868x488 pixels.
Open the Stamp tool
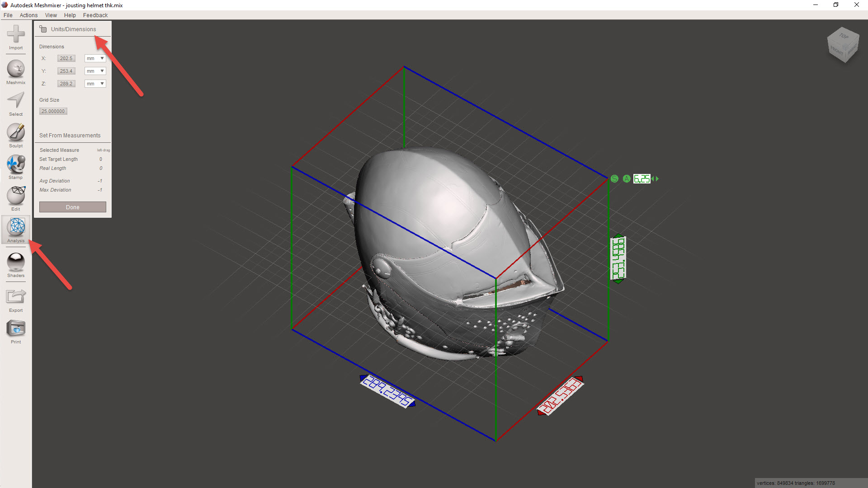pos(16,165)
